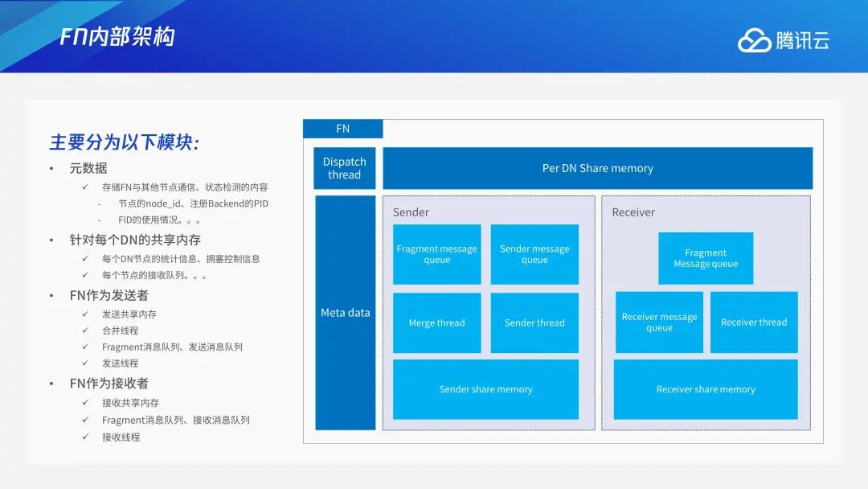Click the line "接收共享内存"
The image size is (868, 489).
click(x=131, y=403)
